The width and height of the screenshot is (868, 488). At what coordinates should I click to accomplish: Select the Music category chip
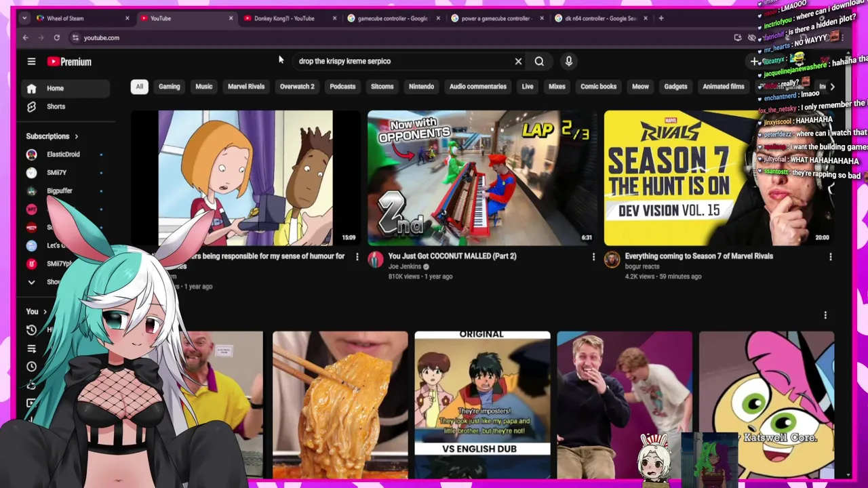[204, 87]
